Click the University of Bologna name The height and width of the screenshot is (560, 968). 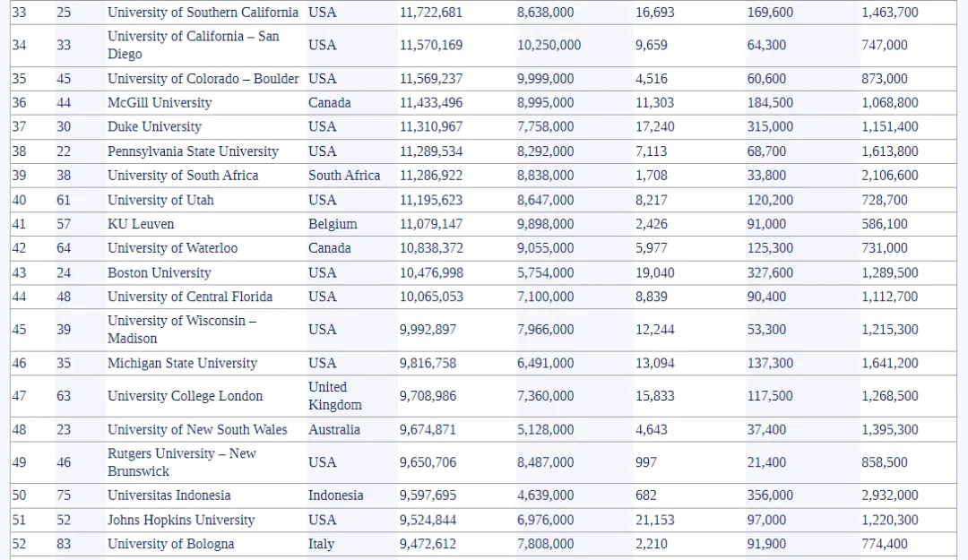170,544
